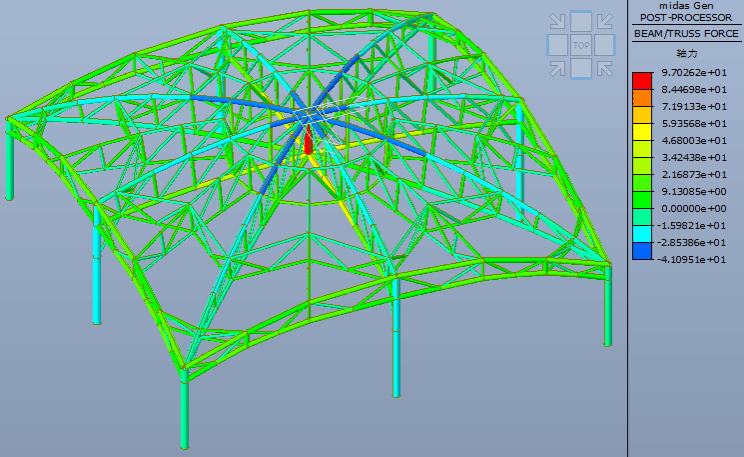744x457 pixels.
Task: Select the red swatch at legend top
Action: [641, 80]
